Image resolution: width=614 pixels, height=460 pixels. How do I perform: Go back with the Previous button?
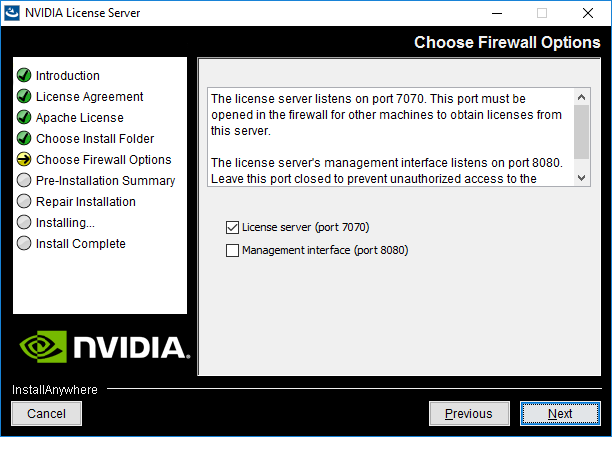click(469, 414)
